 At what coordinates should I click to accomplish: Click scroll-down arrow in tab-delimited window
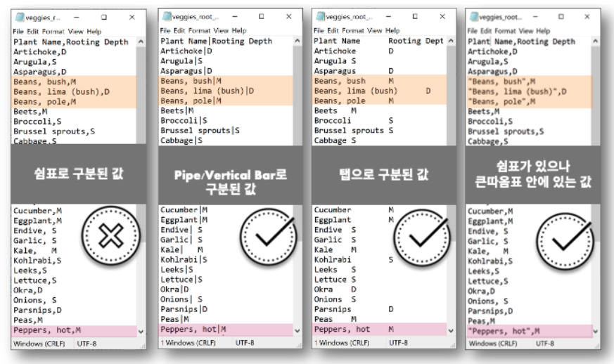[451, 331]
